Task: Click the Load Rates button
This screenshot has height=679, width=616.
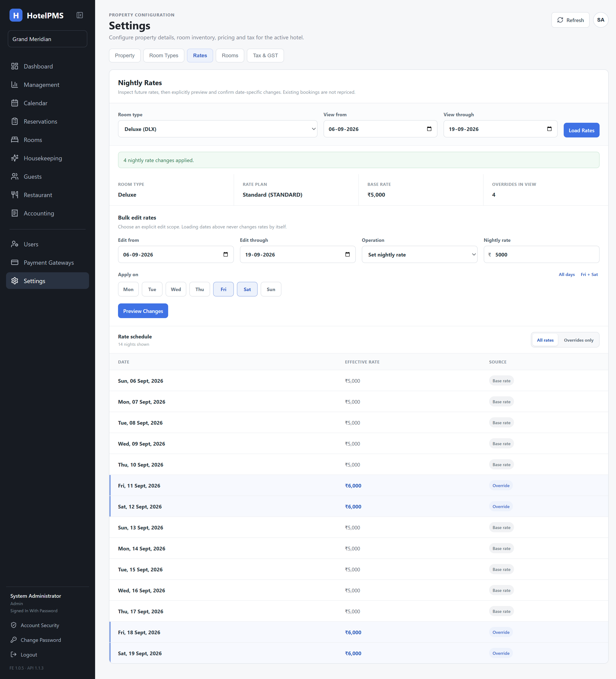Action: click(x=581, y=130)
